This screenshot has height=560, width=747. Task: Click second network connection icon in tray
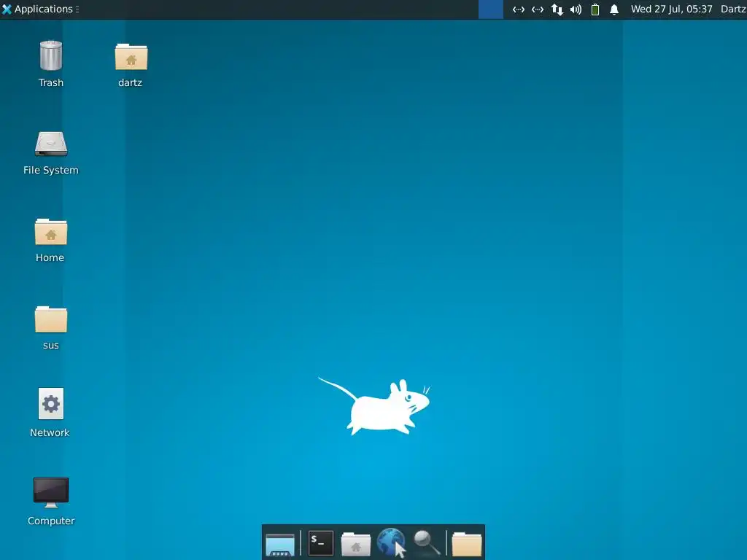click(538, 9)
